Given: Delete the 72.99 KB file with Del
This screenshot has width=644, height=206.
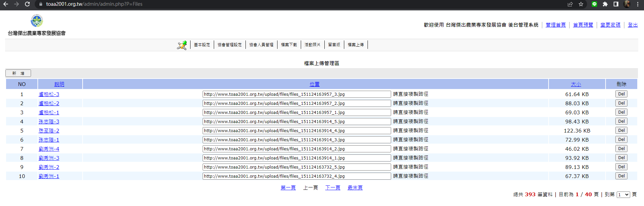Looking at the screenshot, I should point(621,140).
